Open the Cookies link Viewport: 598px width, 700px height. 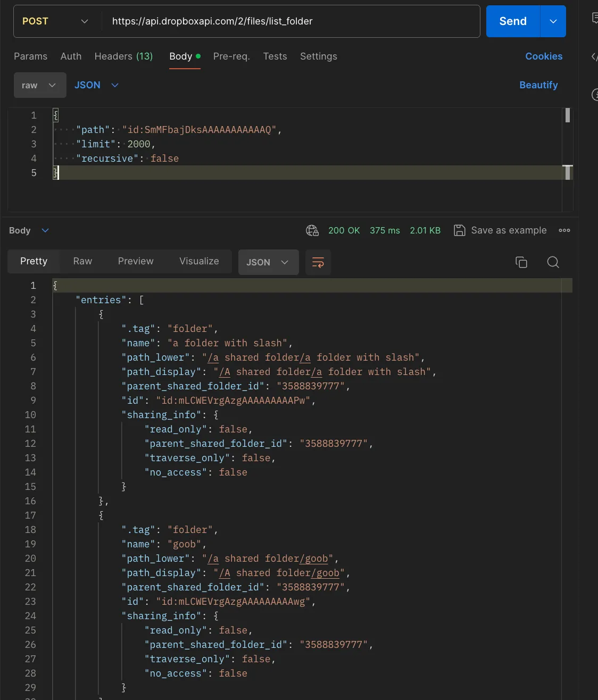coord(544,56)
